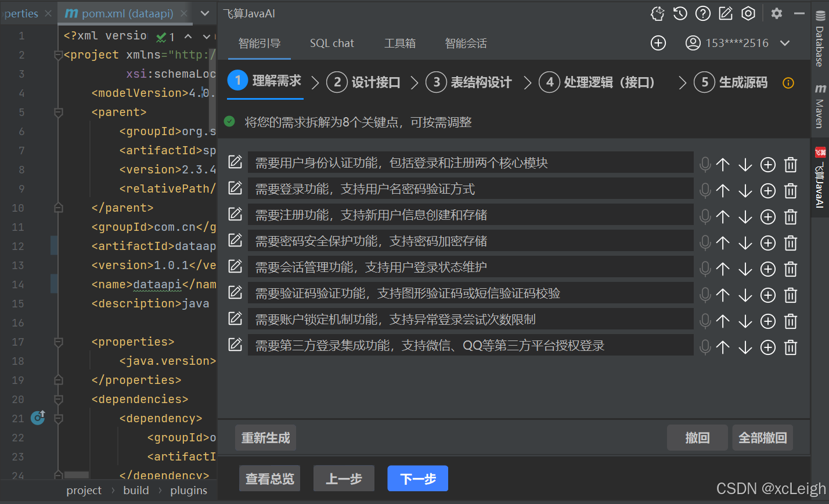The image size is (829, 504).
Task: Click the 下一步 button
Action: click(418, 478)
